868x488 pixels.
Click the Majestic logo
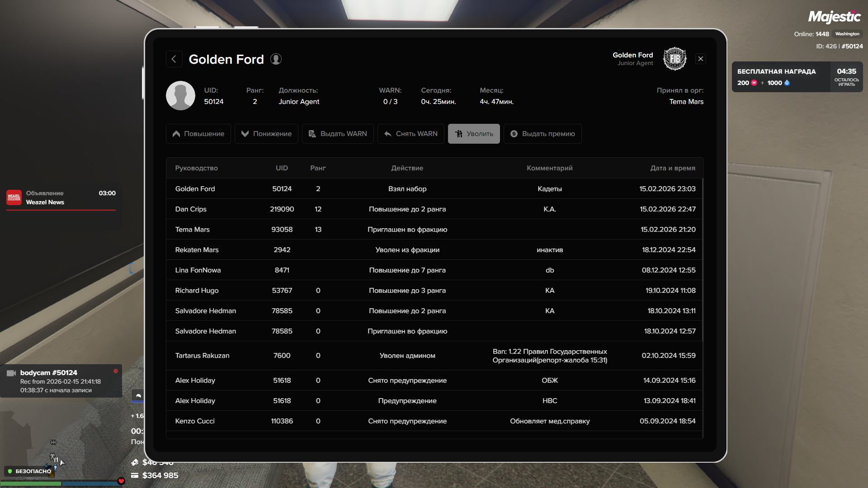point(834,17)
